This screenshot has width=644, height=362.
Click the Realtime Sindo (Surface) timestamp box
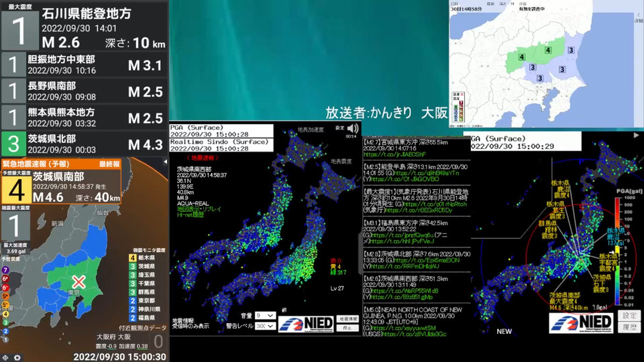[221, 145]
